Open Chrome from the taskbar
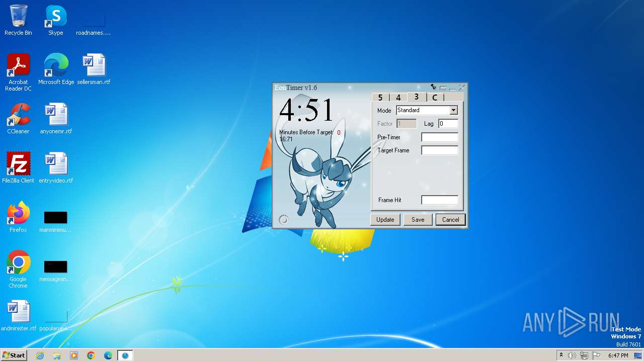 click(x=91, y=355)
